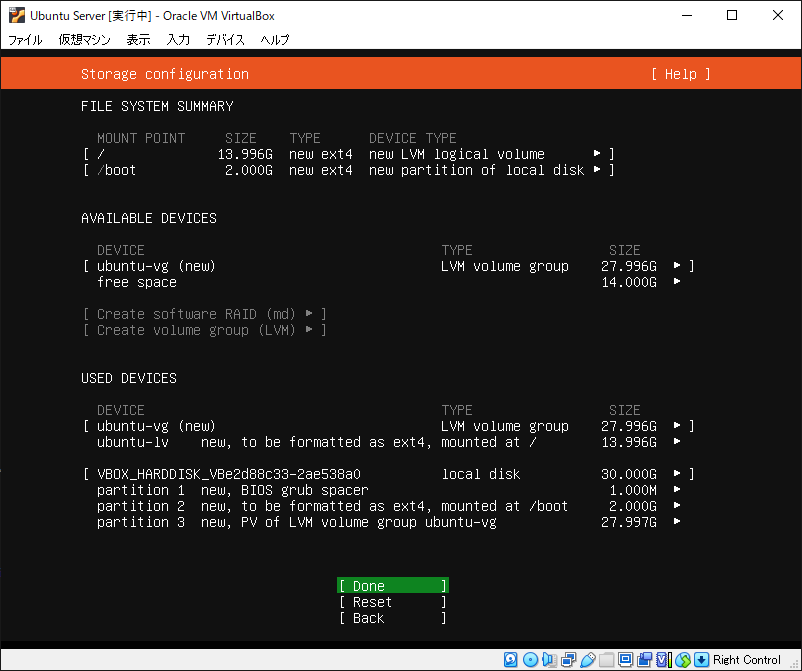This screenshot has width=802, height=671.
Task: Expand the root mount point entry arrow
Action: point(597,153)
